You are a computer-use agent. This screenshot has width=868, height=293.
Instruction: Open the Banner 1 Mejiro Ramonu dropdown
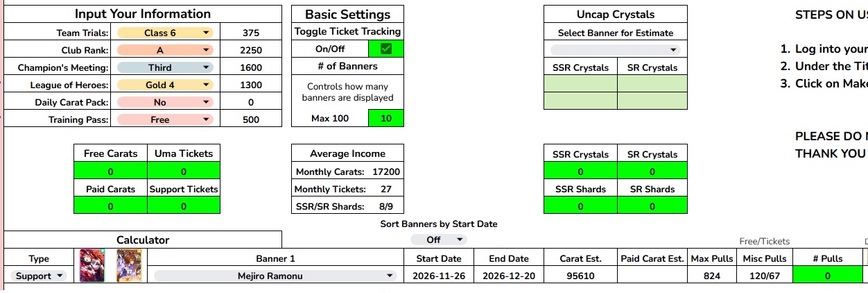275,276
